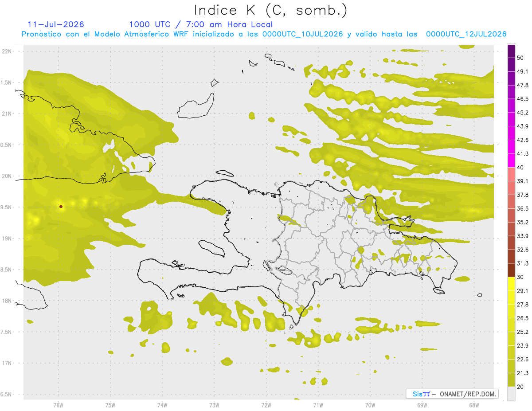The image size is (532, 411).
Task: Click the 'SisTT – ONAMET/REP.DOM.' credit box
Action: pyautogui.click(x=452, y=394)
